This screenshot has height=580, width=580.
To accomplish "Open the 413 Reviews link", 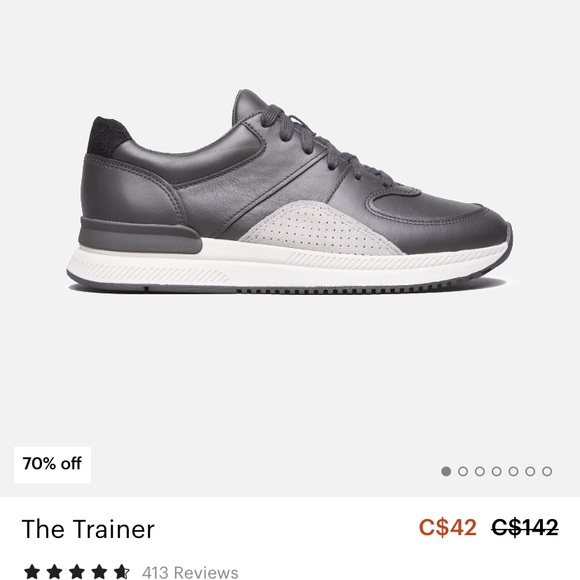I will (190, 572).
